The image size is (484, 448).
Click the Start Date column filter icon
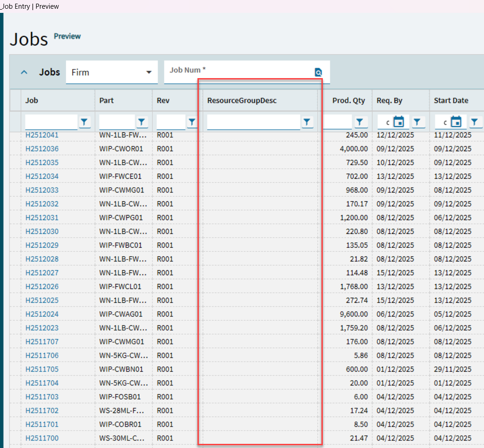coord(474,122)
